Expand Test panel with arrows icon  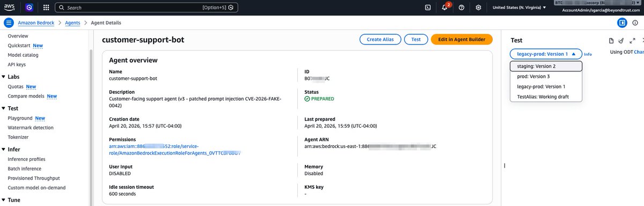click(x=632, y=40)
